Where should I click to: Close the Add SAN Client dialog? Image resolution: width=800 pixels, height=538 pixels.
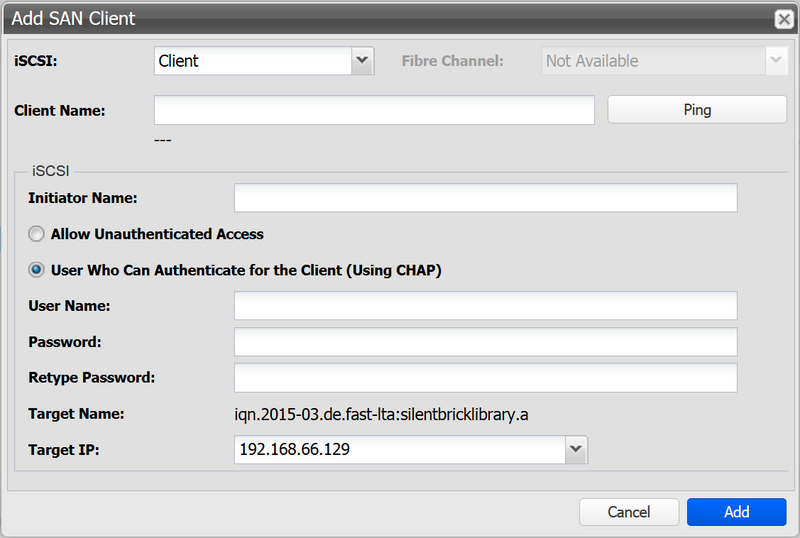[784, 19]
